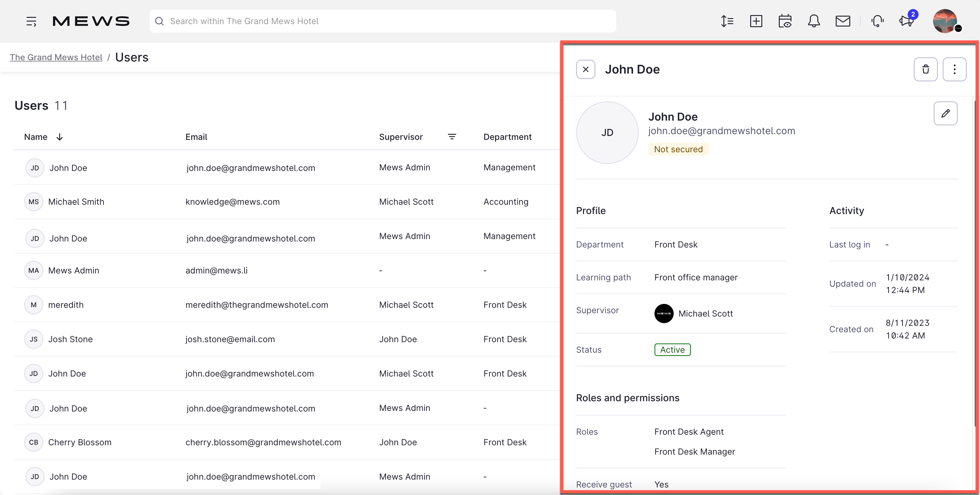Open the reservation overview calendar icon
Image resolution: width=980 pixels, height=495 pixels.
785,21
